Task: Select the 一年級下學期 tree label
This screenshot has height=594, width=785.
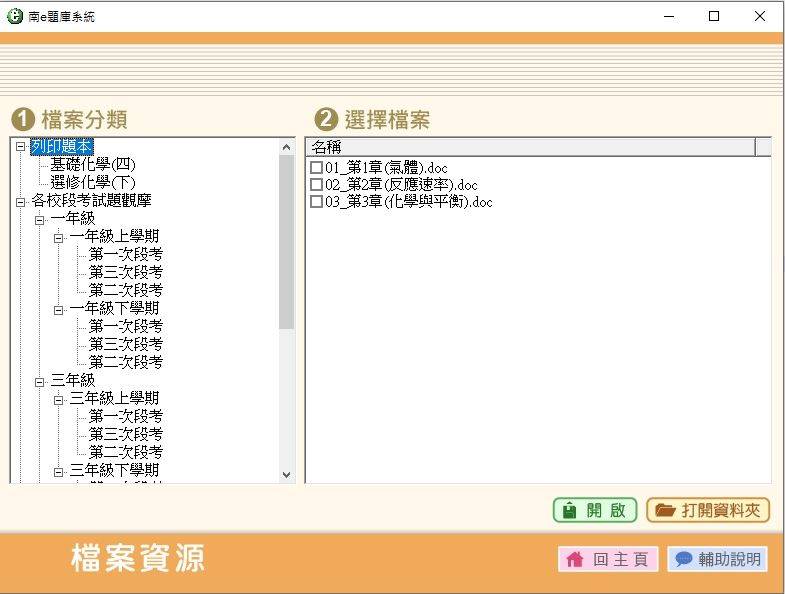Action: (x=114, y=309)
